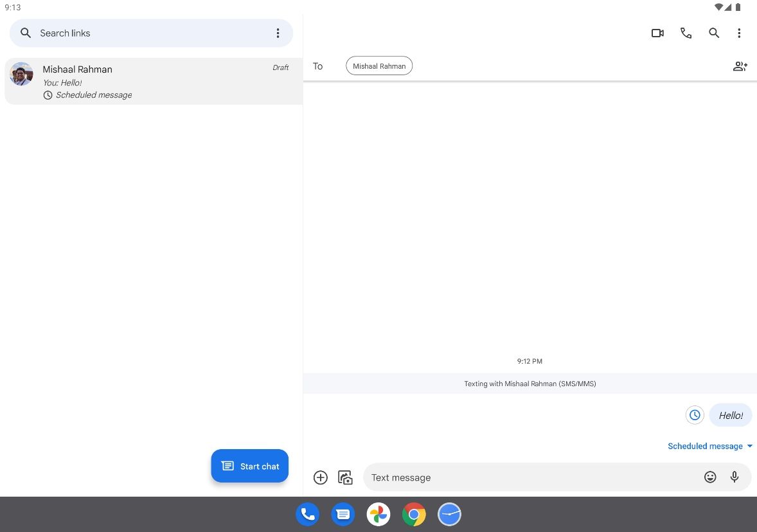Start a video call from the toolbar
757x532 pixels.
point(657,33)
